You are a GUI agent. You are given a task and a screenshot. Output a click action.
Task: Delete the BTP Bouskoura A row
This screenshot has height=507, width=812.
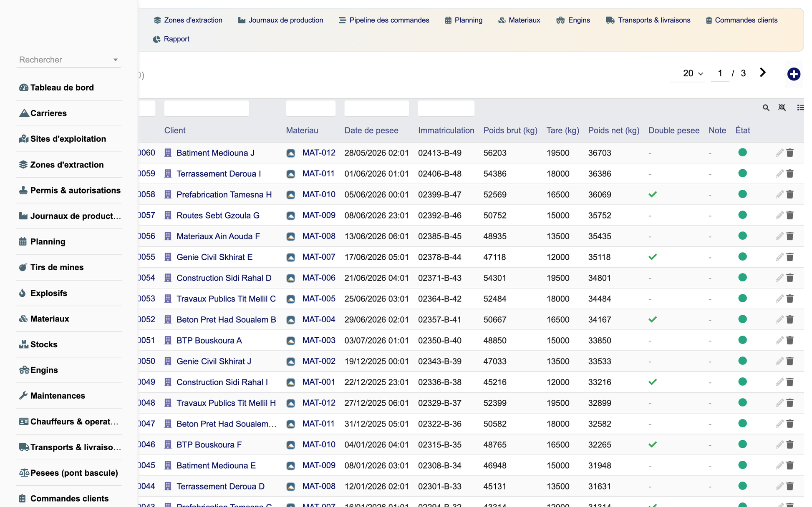click(790, 340)
